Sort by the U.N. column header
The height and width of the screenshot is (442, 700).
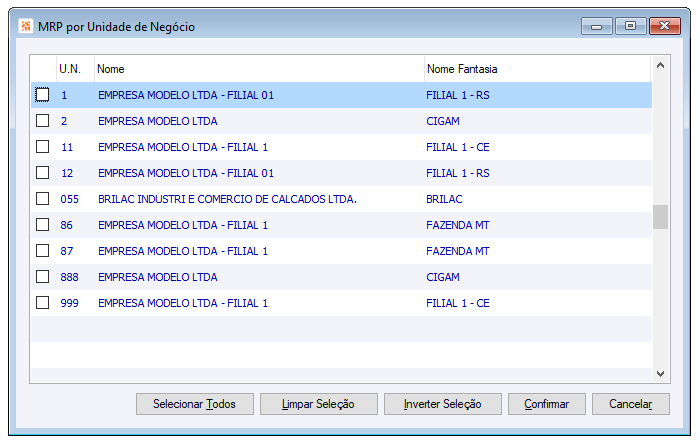pyautogui.click(x=75, y=69)
